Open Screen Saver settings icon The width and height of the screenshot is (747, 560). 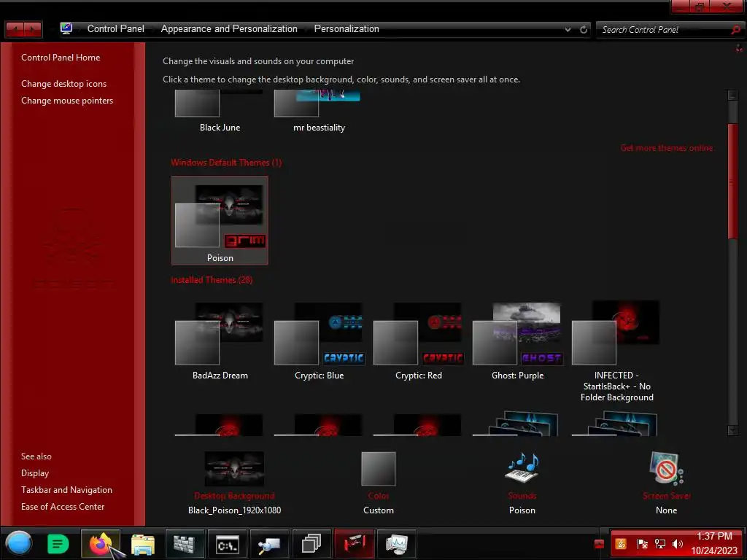tap(667, 469)
